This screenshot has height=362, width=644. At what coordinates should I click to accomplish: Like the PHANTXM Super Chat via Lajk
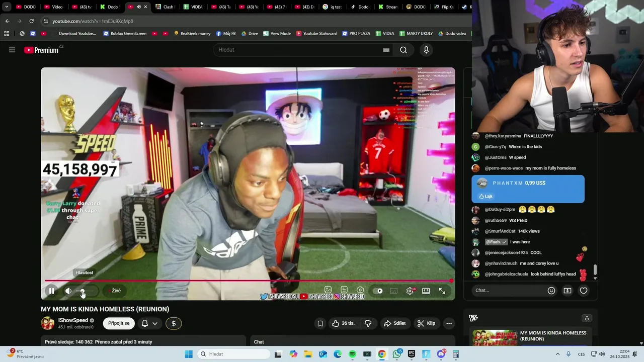point(486,196)
